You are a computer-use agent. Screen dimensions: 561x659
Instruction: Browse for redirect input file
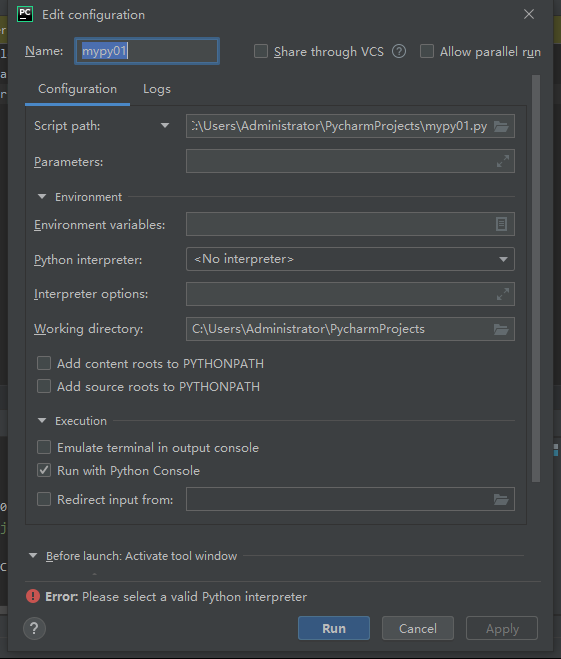coord(501,499)
